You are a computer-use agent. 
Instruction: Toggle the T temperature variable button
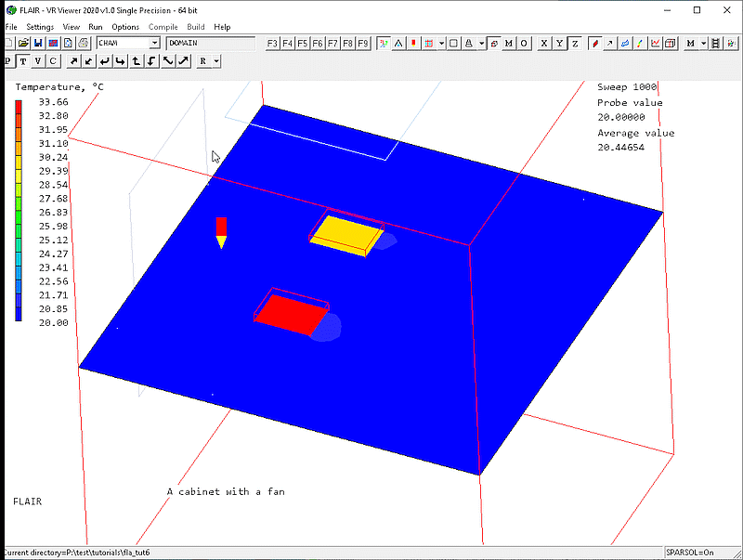coord(23,61)
